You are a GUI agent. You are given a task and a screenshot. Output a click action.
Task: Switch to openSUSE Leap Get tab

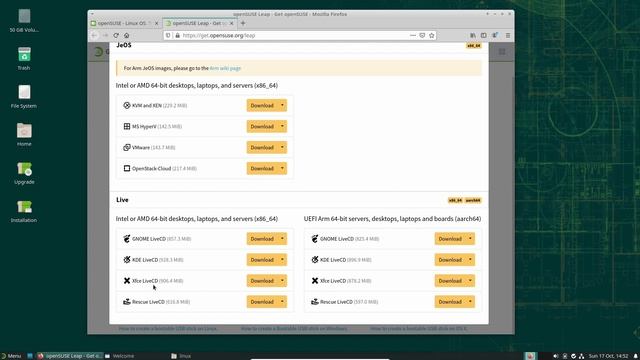point(199,23)
